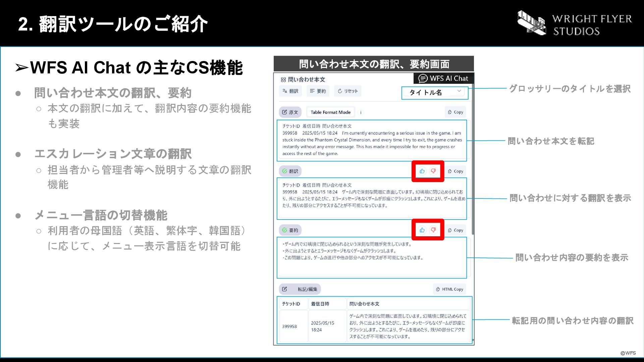This screenshot has height=362, width=644.
Task: Give thumbs up to the summary result
Action: [422, 230]
